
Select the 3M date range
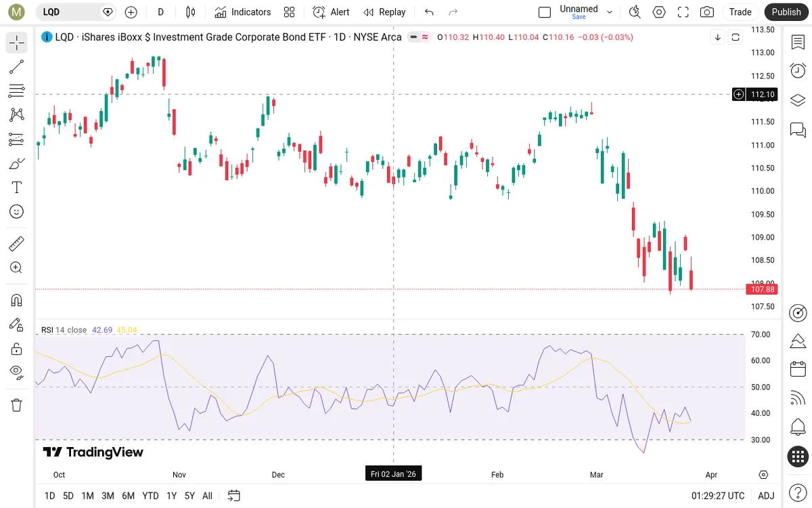tap(108, 496)
